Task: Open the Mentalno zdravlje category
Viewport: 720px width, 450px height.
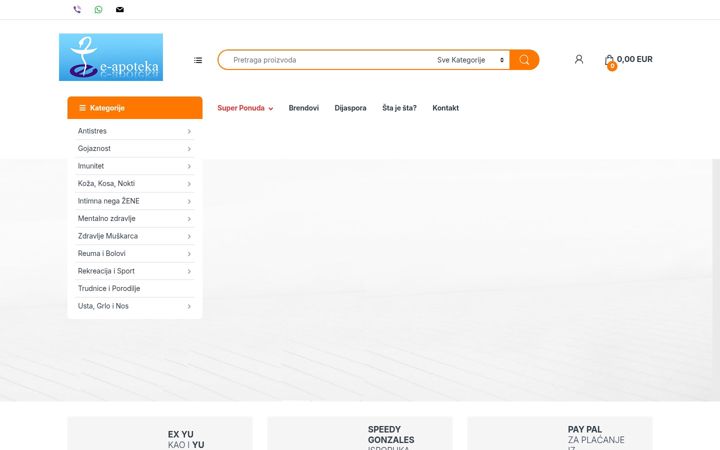Action: [107, 218]
